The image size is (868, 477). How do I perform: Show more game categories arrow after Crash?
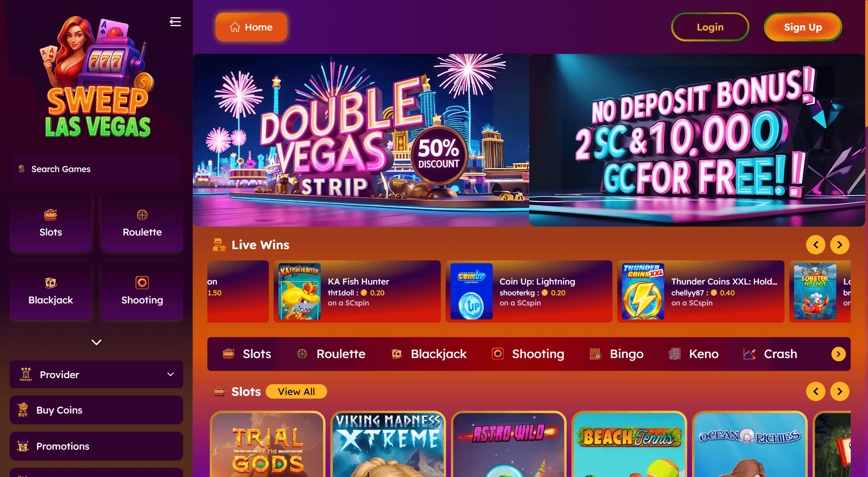(x=838, y=354)
